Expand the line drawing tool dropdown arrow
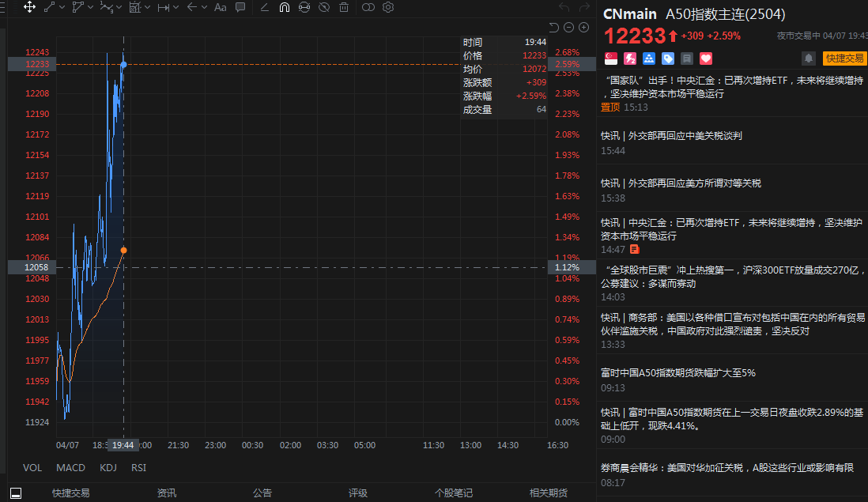 [x=62, y=7]
